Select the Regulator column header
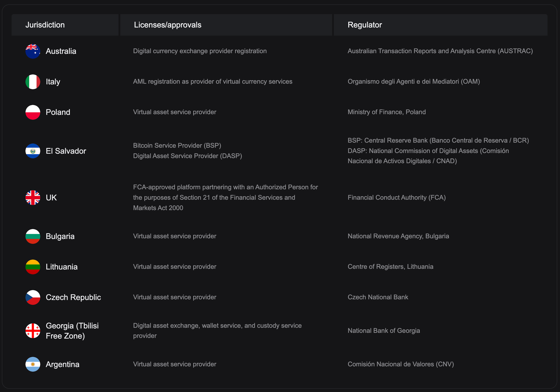Viewport: 560px width, 392px height. pyautogui.click(x=364, y=25)
